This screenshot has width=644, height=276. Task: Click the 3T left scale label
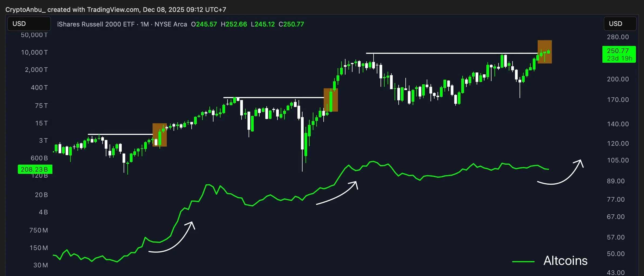click(43, 141)
